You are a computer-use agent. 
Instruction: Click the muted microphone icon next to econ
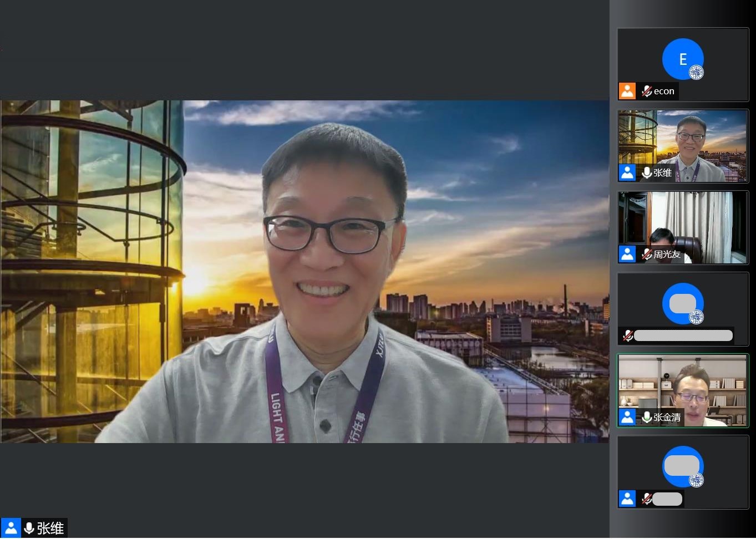point(646,91)
